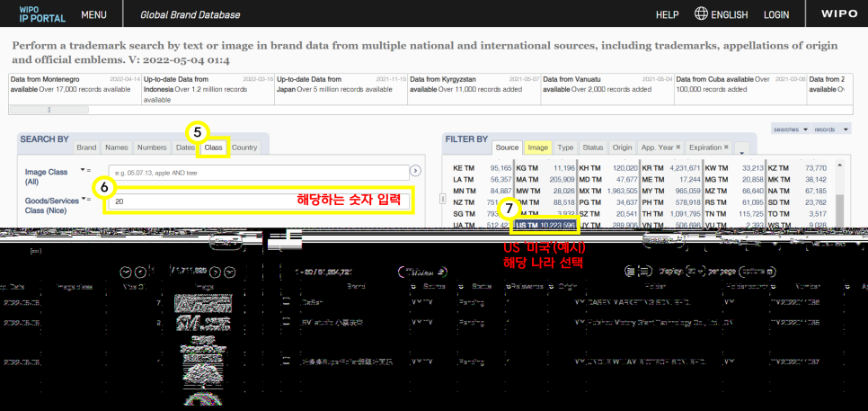Select KR TM source filter

671,168
